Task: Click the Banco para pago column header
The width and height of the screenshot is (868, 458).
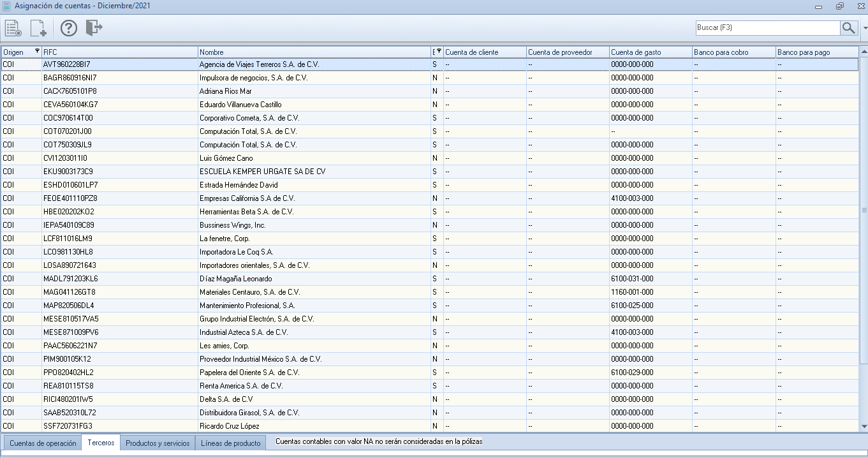Action: coord(816,52)
